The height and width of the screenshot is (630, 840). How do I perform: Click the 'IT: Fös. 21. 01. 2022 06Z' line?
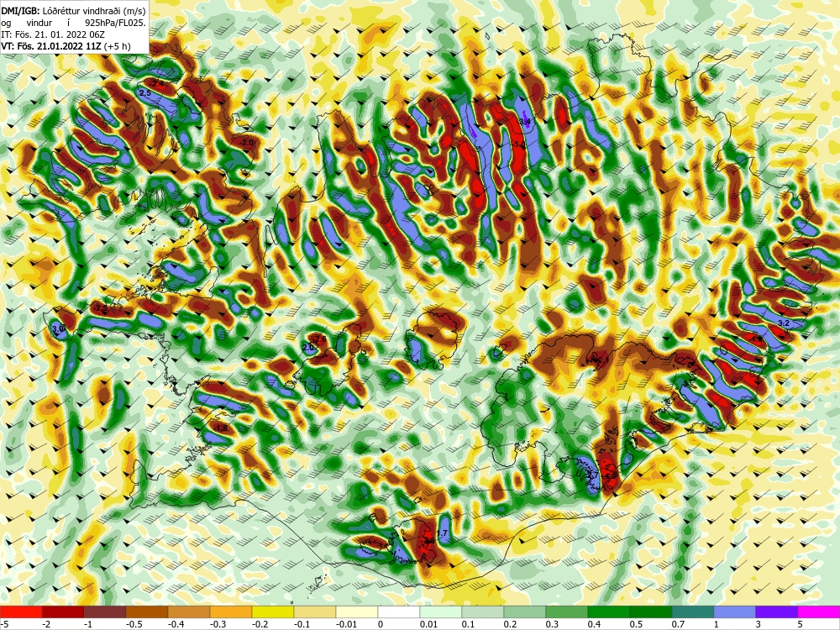[52, 34]
